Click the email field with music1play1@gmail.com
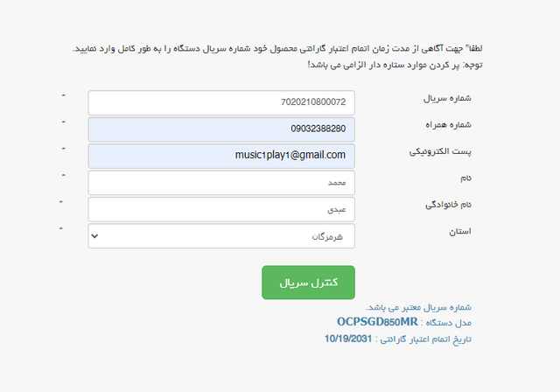The image size is (560, 392). click(x=220, y=156)
